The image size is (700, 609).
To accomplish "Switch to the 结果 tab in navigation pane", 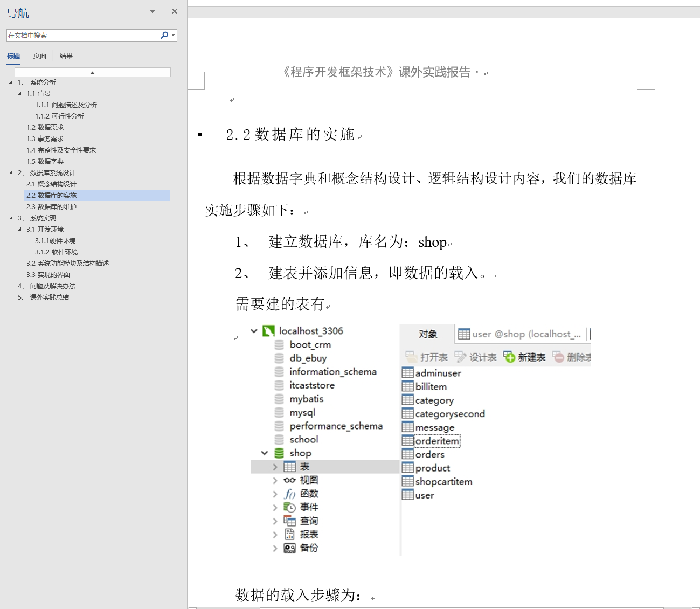I will click(x=66, y=56).
